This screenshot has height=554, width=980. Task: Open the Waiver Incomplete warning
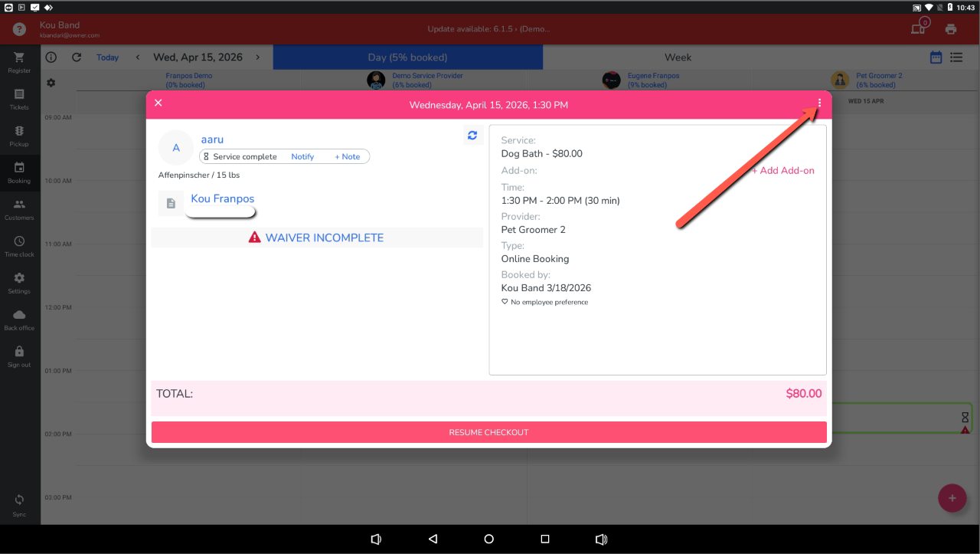click(x=316, y=238)
